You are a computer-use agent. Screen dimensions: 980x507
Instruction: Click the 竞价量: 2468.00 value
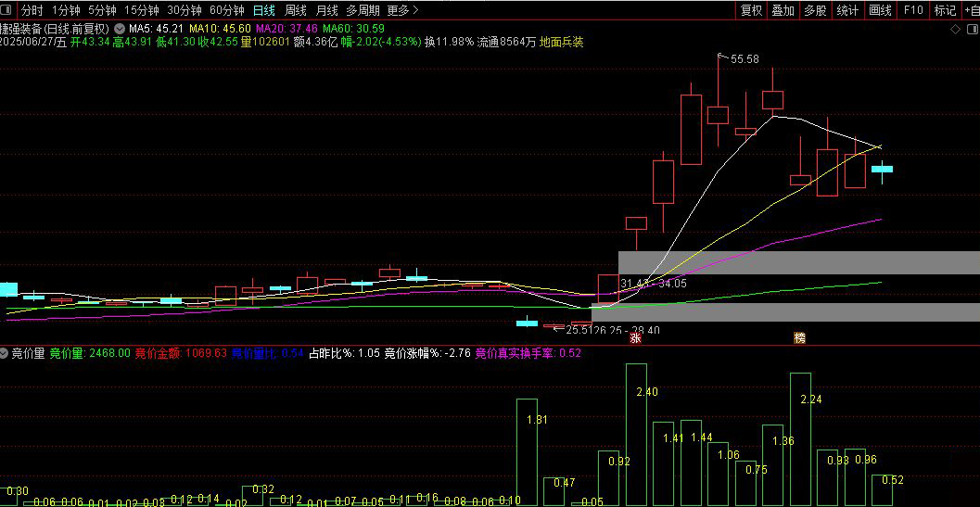point(90,353)
